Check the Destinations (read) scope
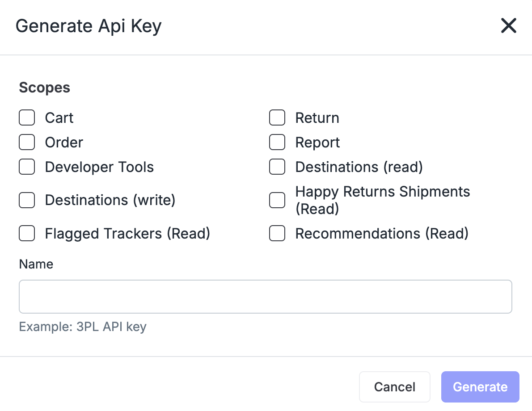Viewport: 532px width, 411px height. tap(277, 167)
